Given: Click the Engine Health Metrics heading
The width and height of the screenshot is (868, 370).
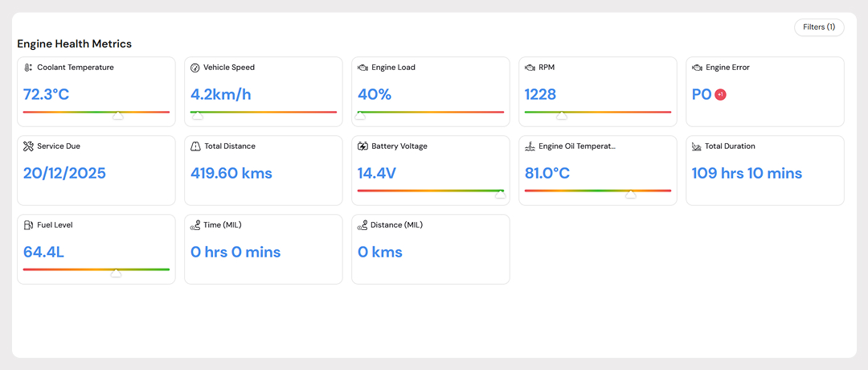Looking at the screenshot, I should tap(75, 43).
